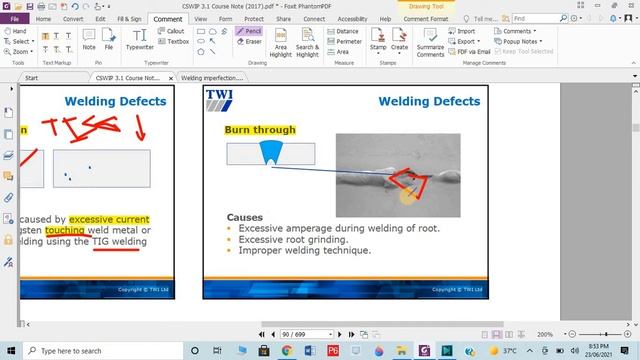Choose the Typewriter tool
The image size is (640, 360).
140,39
